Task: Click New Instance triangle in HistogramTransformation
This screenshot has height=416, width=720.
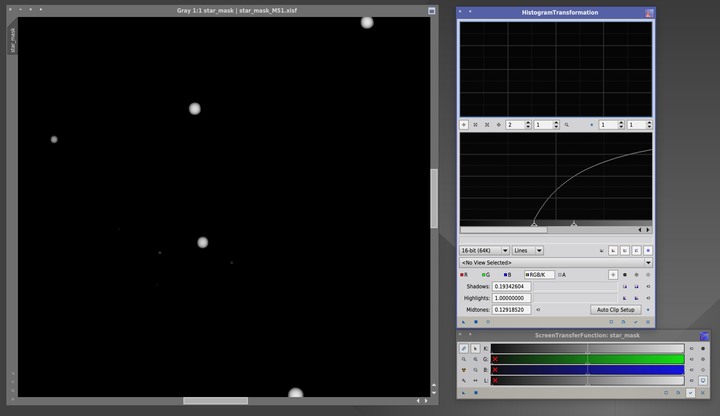Action: 464,322
